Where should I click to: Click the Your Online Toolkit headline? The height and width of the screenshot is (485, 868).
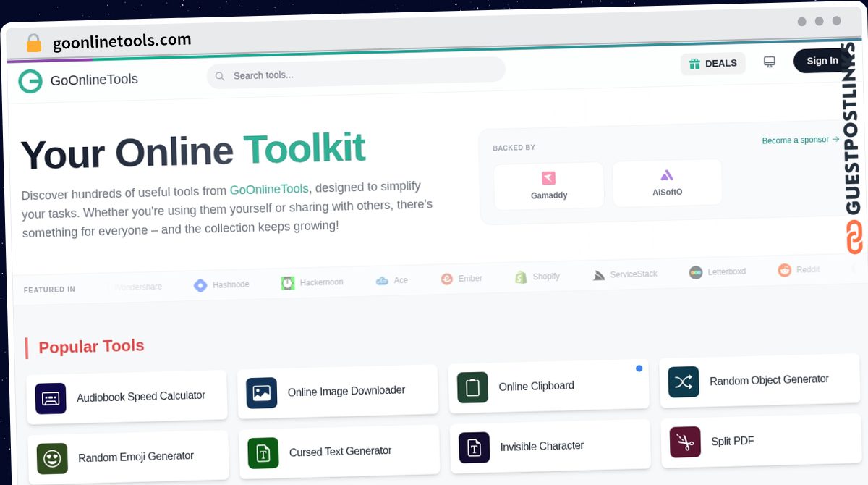coord(192,151)
